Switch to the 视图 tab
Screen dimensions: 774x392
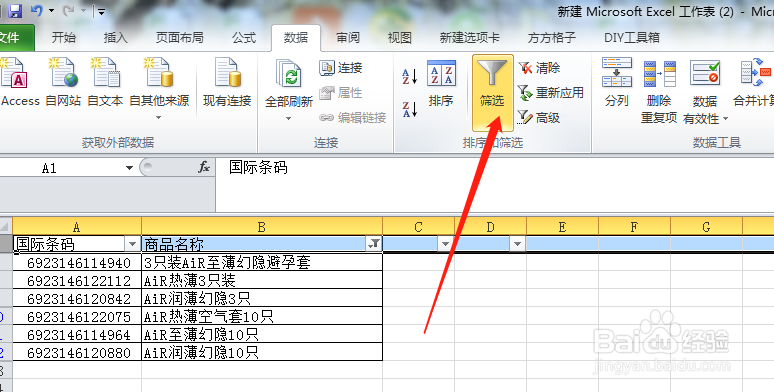[x=399, y=38]
